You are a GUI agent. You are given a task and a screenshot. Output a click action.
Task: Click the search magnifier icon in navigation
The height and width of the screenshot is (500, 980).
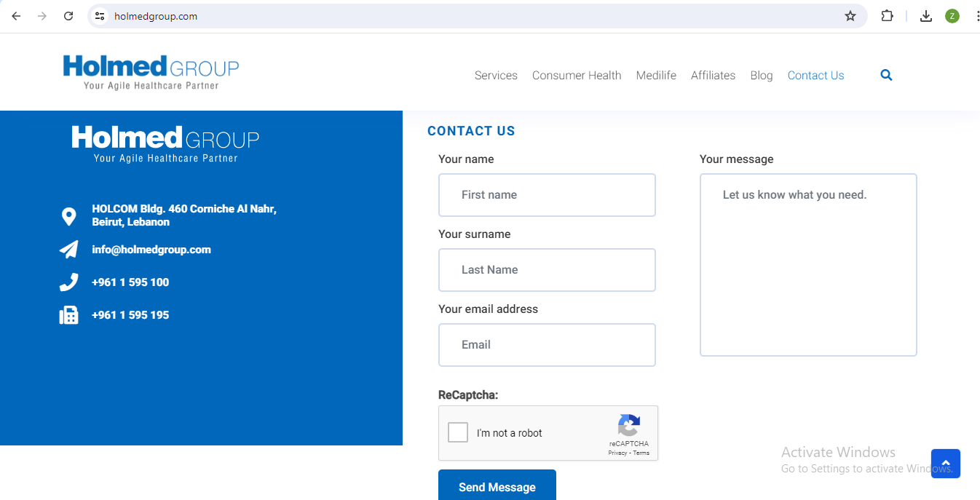886,75
